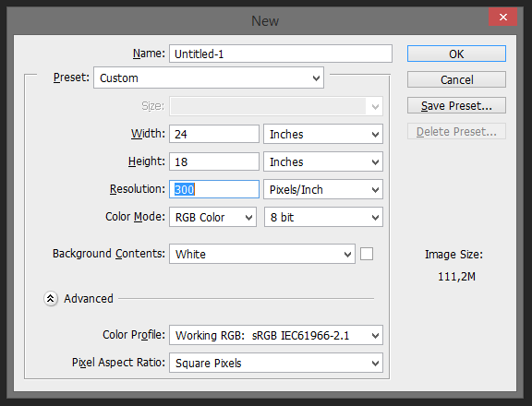Open the 8 bit depth dropdown
The image size is (532, 406).
323,217
